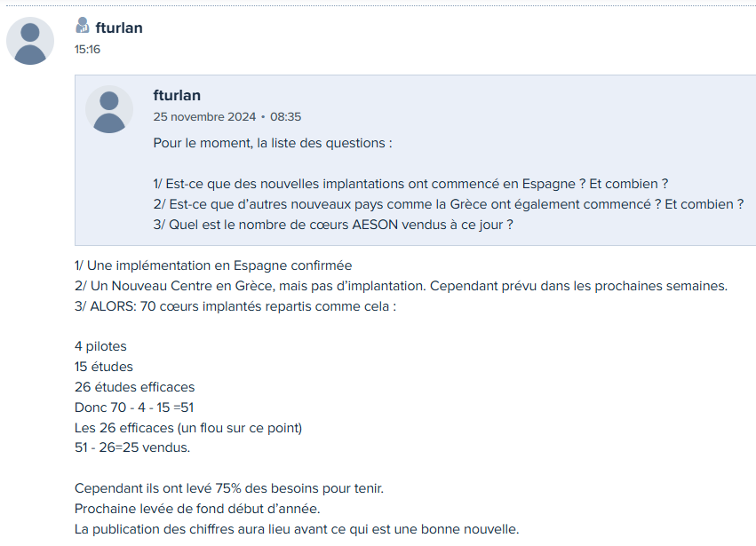Click the quoted date 25 novembre 2024

(x=204, y=116)
